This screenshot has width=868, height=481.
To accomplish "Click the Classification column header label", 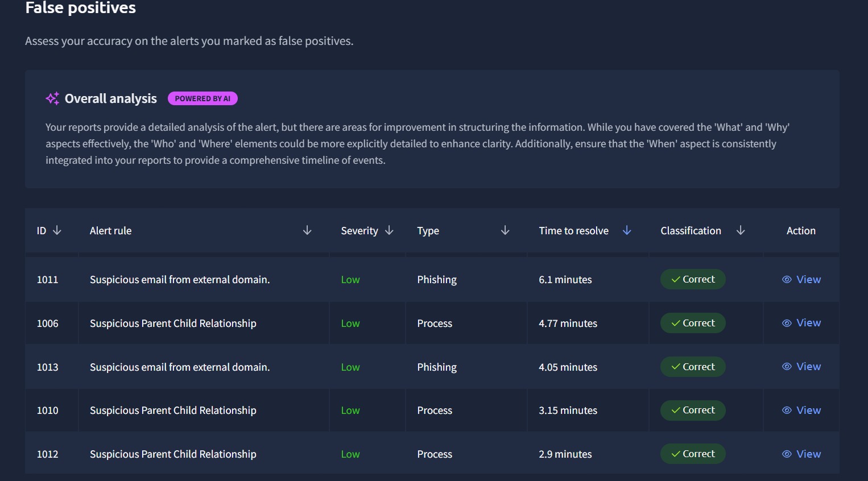I will click(x=691, y=230).
